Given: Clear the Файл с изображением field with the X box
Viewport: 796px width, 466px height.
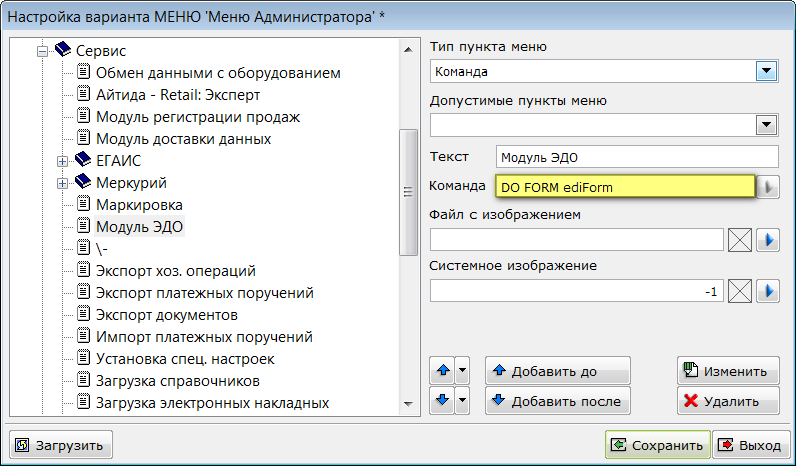Looking at the screenshot, I should (x=740, y=240).
